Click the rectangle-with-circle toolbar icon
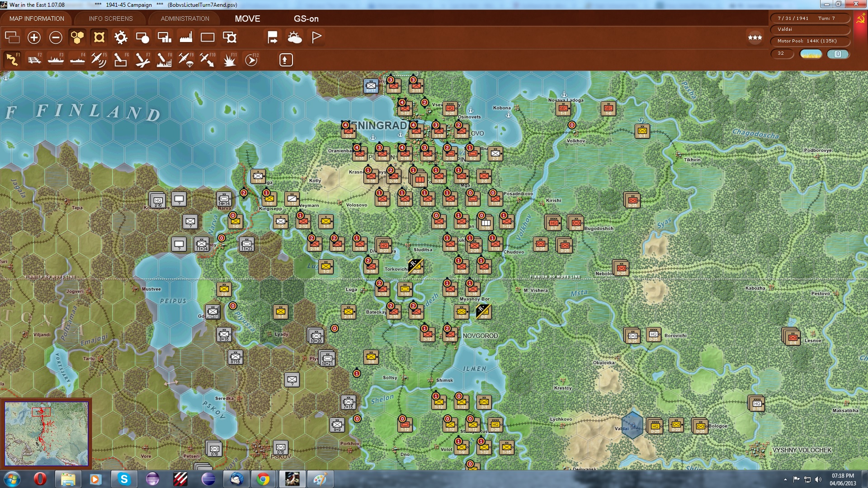The width and height of the screenshot is (868, 488). point(142,37)
